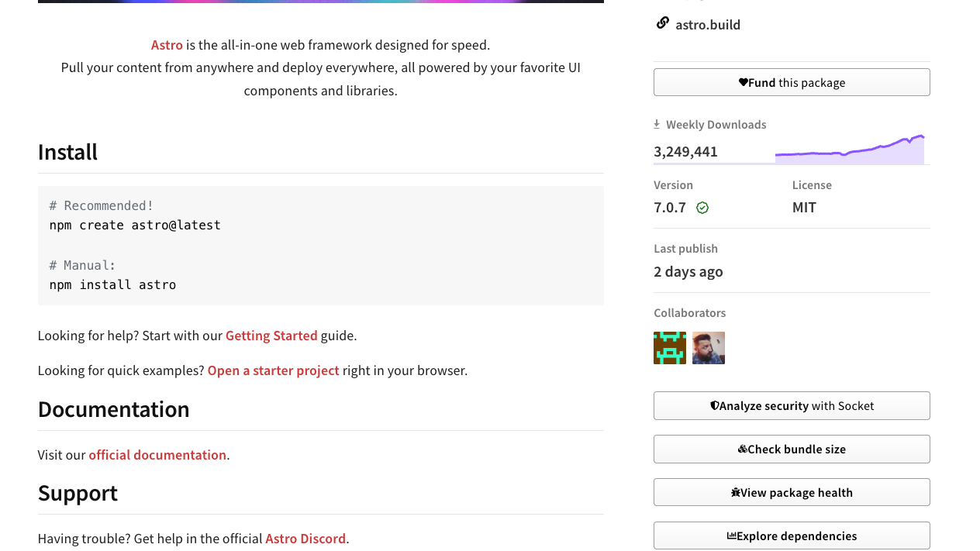Image resolution: width=980 pixels, height=551 pixels.
Task: Click inside the npm install code block
Action: [x=321, y=246]
